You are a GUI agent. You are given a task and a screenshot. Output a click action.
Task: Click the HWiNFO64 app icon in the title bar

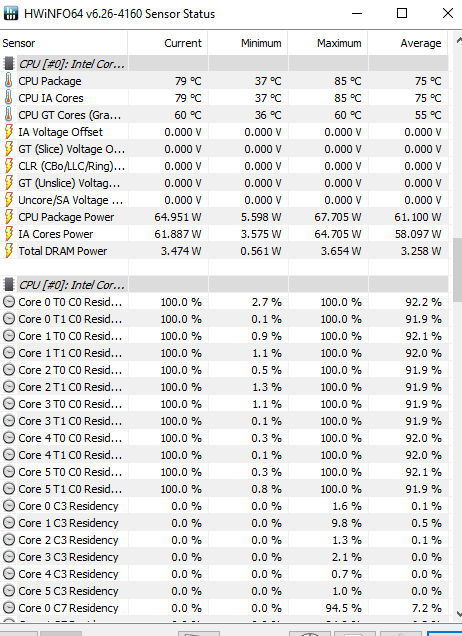click(x=11, y=13)
